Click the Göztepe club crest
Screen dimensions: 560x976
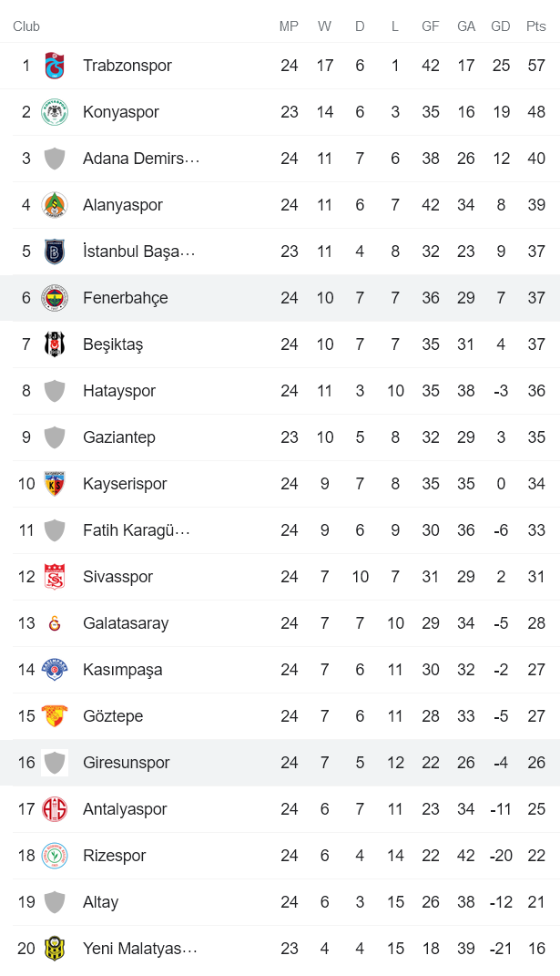(x=55, y=715)
